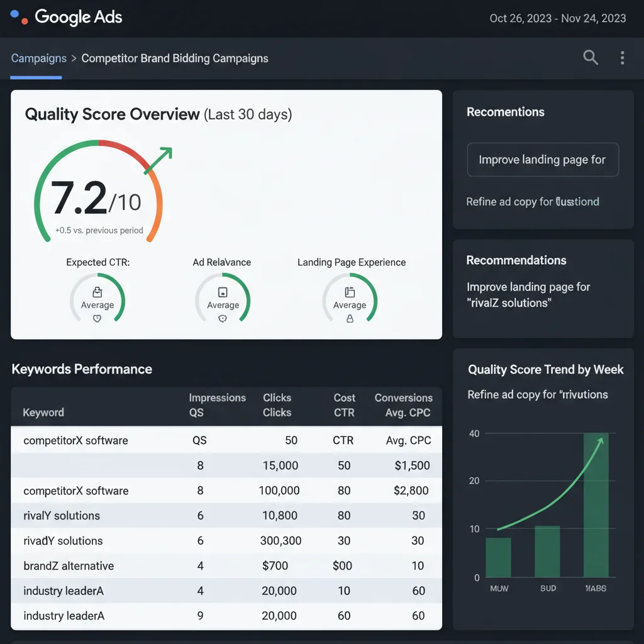Open the search magnifier icon
The height and width of the screenshot is (644, 644).
(x=590, y=57)
